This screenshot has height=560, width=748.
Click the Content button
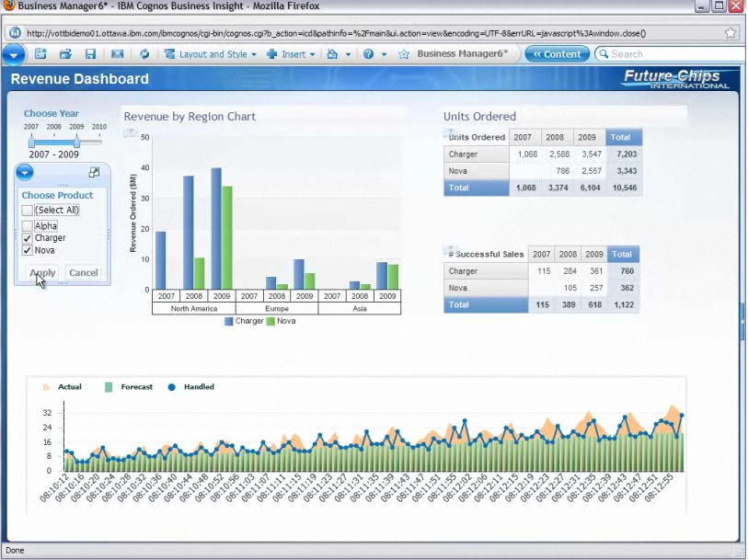(x=557, y=54)
